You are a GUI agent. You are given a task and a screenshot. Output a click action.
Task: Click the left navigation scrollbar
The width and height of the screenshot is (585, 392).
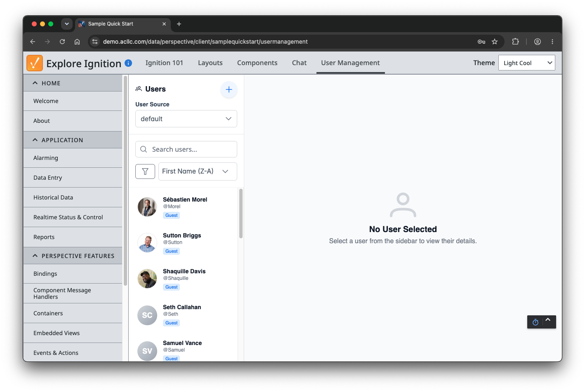pyautogui.click(x=125, y=180)
